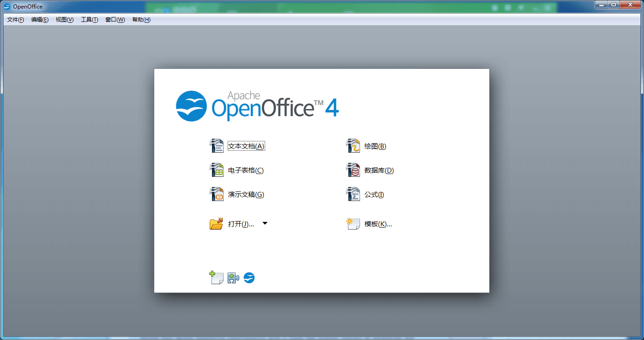The width and height of the screenshot is (644, 340).
Task: Click the OpenOffice icon in the title bar
Action: coord(7,6)
